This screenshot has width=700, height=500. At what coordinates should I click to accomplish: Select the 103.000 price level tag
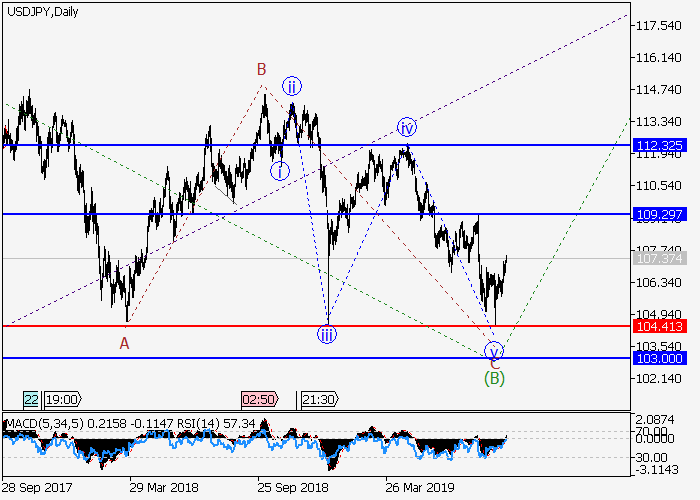[657, 357]
